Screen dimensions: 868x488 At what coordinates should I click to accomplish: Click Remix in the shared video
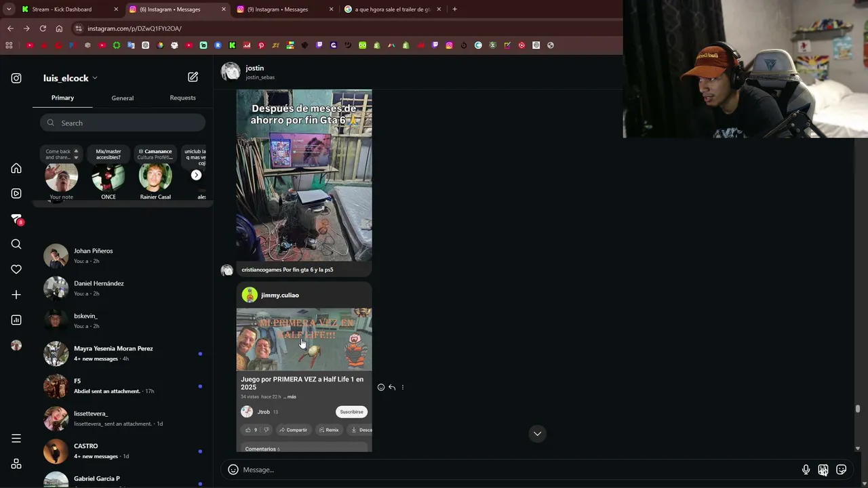click(x=328, y=430)
